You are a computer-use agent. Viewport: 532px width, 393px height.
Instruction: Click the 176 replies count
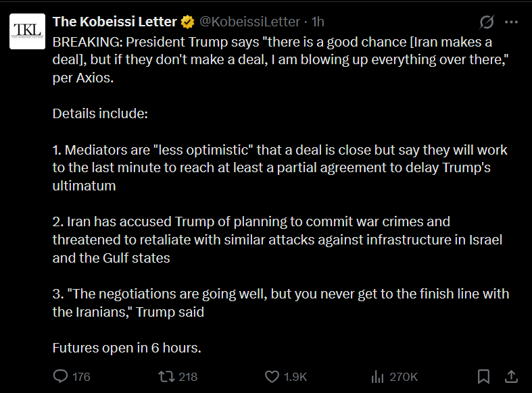tap(81, 377)
